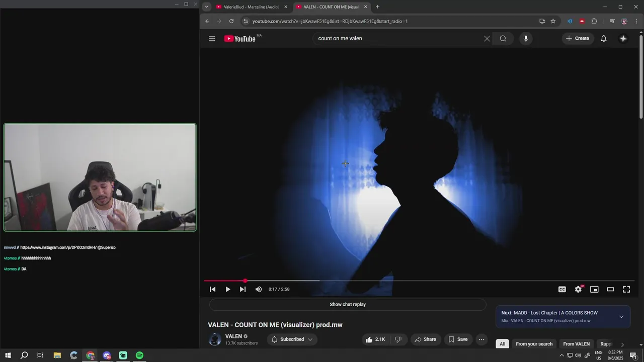The image size is (644, 362).
Task: Open the VALEN channel name link
Action: pos(233,336)
